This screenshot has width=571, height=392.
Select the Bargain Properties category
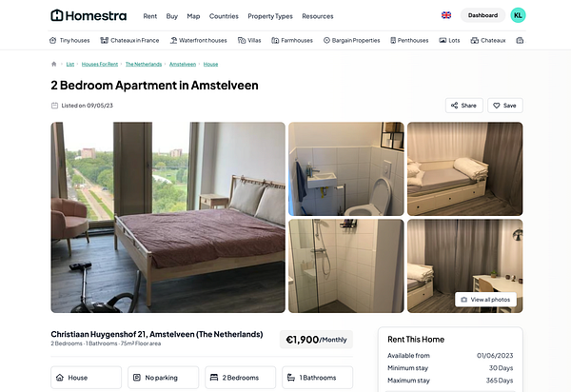click(352, 40)
